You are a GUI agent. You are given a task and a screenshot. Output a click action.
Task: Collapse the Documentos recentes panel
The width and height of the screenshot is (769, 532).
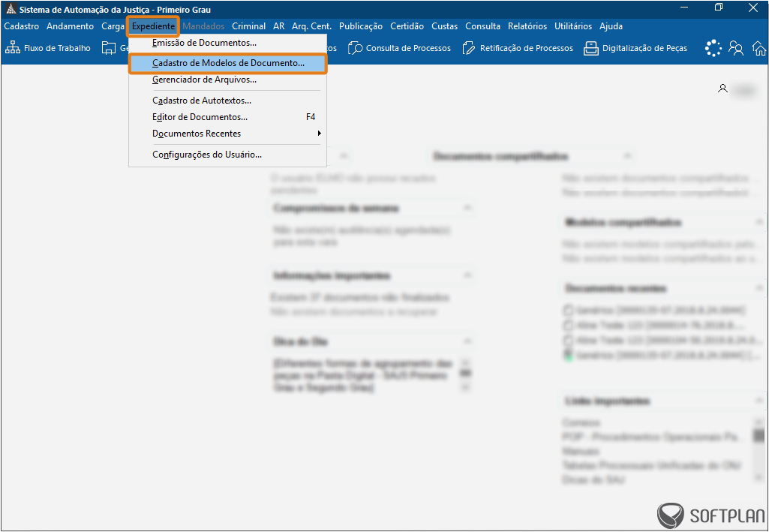pyautogui.click(x=759, y=288)
